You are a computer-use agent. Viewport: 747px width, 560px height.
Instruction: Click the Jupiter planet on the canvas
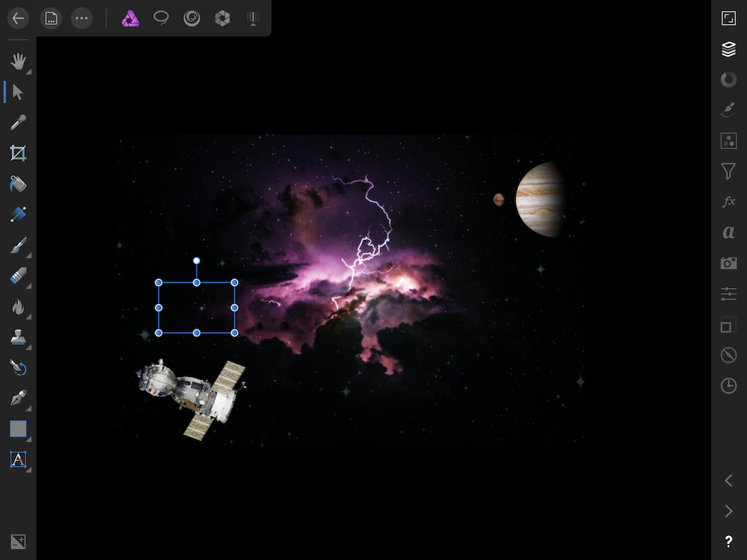541,199
